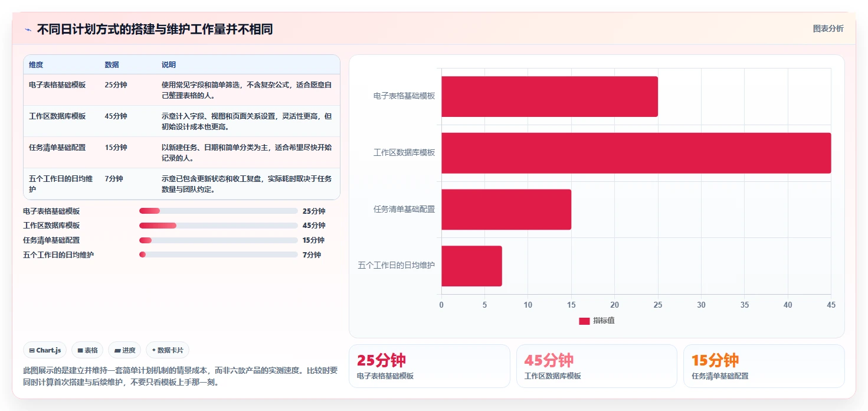The height and width of the screenshot is (411, 868).
Task: Click the title 不同日计划方式的搭建与维护工作量并不相同
Action: pyautogui.click(x=155, y=30)
